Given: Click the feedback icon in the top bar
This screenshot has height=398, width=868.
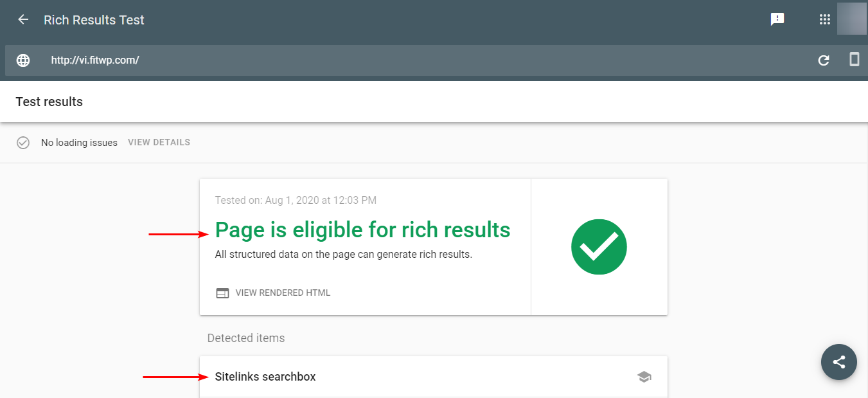Looking at the screenshot, I should [x=778, y=19].
